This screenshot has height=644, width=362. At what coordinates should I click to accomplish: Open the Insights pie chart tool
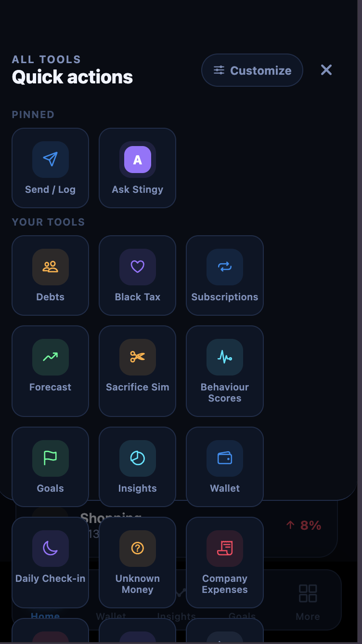pyautogui.click(x=137, y=467)
